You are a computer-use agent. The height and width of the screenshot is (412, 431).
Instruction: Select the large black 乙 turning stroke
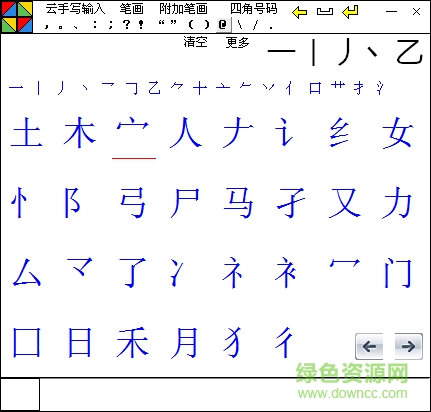coord(410,52)
